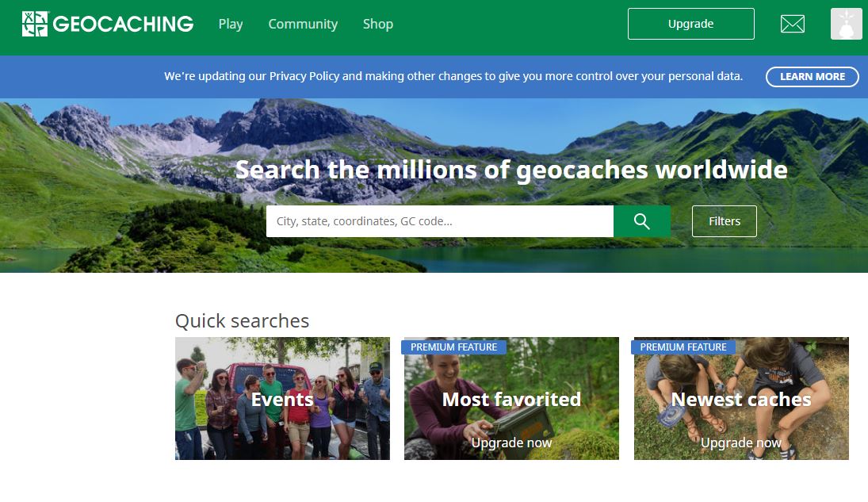Open messages via the envelope icon
Viewport: 868px width, 502px height.
[793, 24]
